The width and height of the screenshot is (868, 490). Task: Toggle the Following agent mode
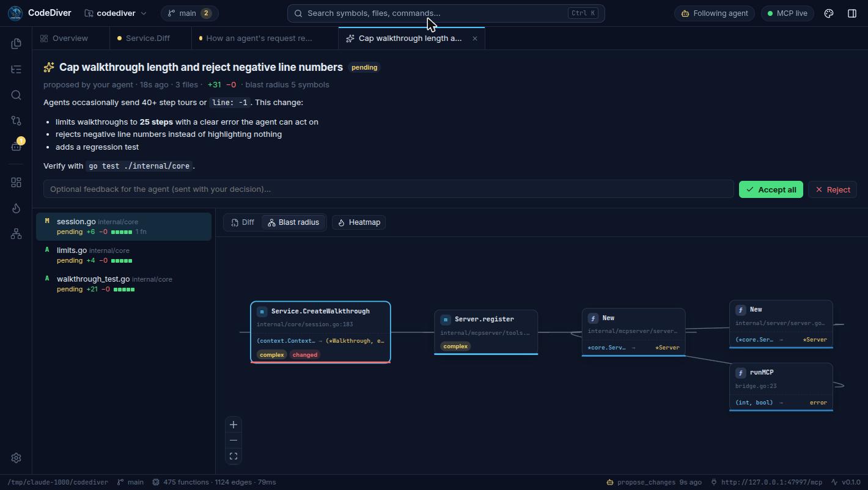tap(715, 13)
